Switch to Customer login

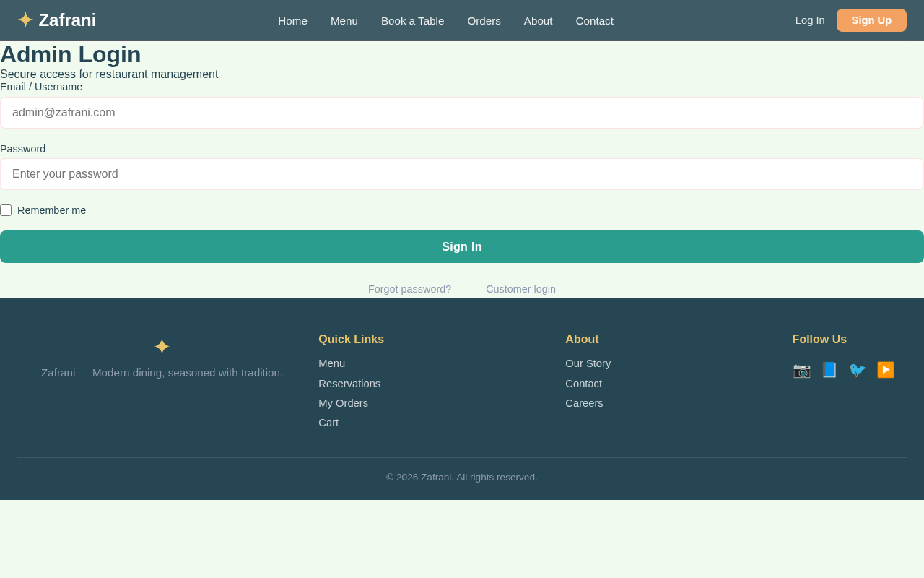point(520,289)
